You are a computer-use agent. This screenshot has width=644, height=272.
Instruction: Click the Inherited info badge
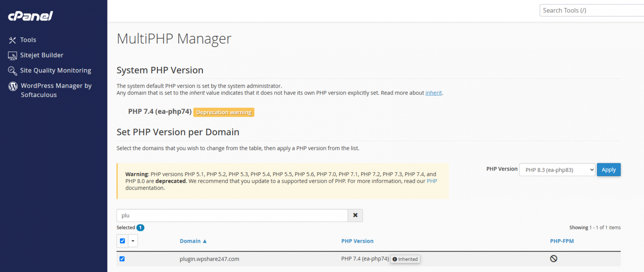coord(405,259)
